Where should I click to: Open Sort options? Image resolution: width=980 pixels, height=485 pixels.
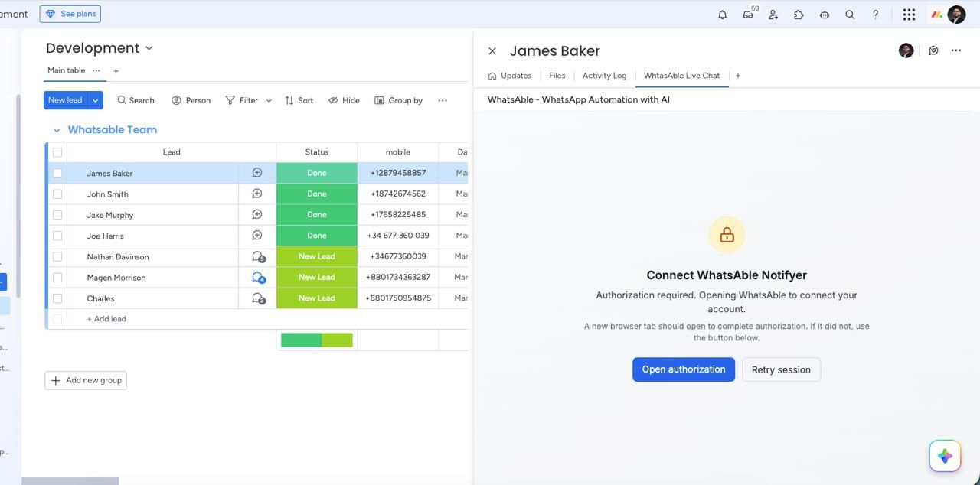tap(299, 100)
